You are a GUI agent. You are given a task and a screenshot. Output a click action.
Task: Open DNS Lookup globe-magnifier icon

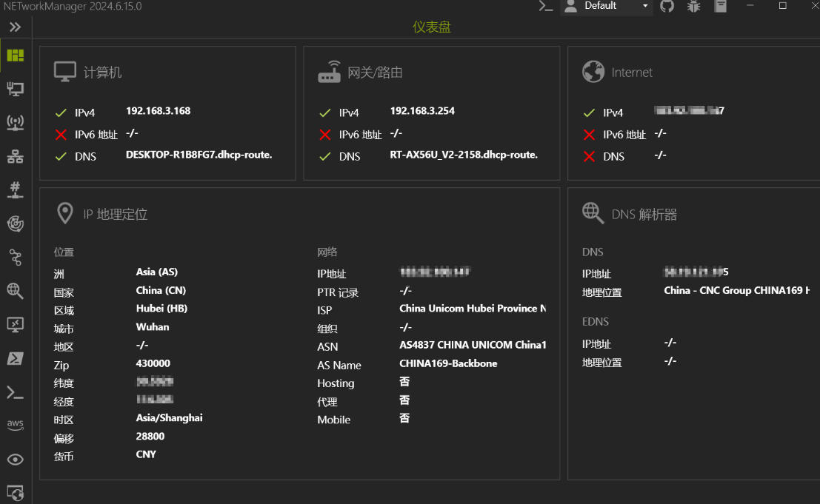(x=16, y=291)
